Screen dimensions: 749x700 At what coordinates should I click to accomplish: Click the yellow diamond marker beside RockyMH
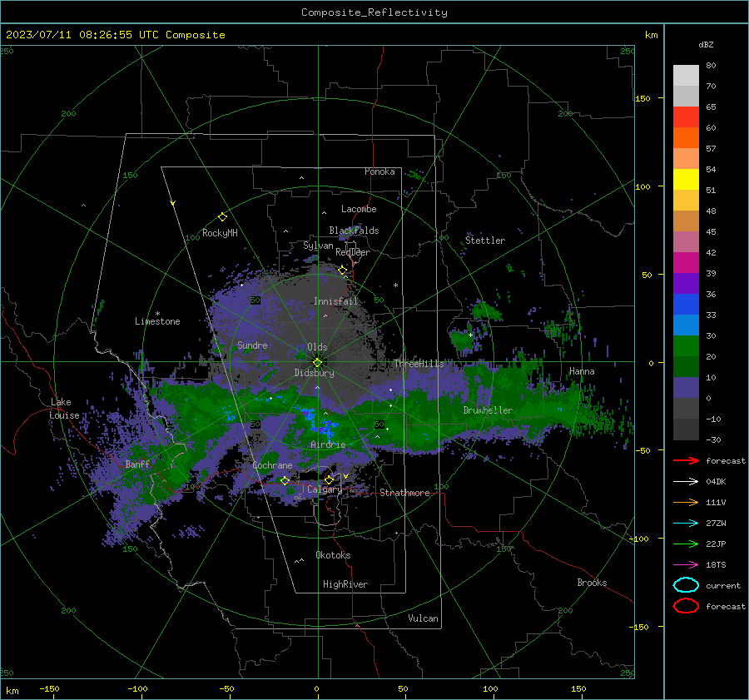pos(222,217)
